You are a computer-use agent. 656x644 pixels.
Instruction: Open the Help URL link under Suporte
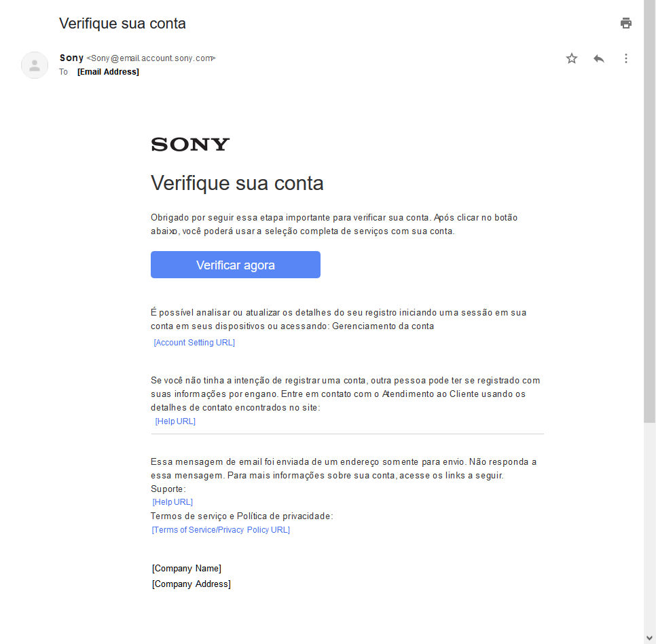tap(172, 502)
